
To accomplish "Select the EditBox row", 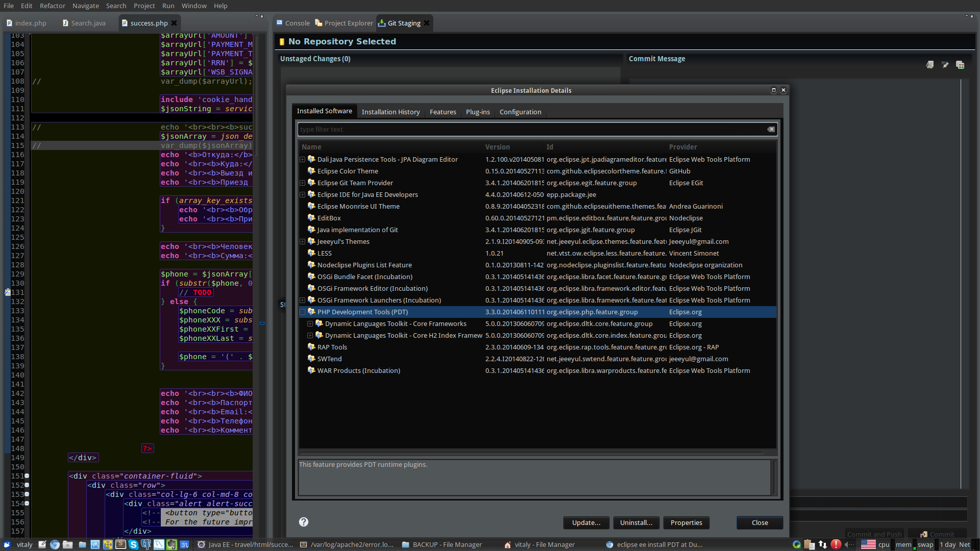I will coord(537,218).
